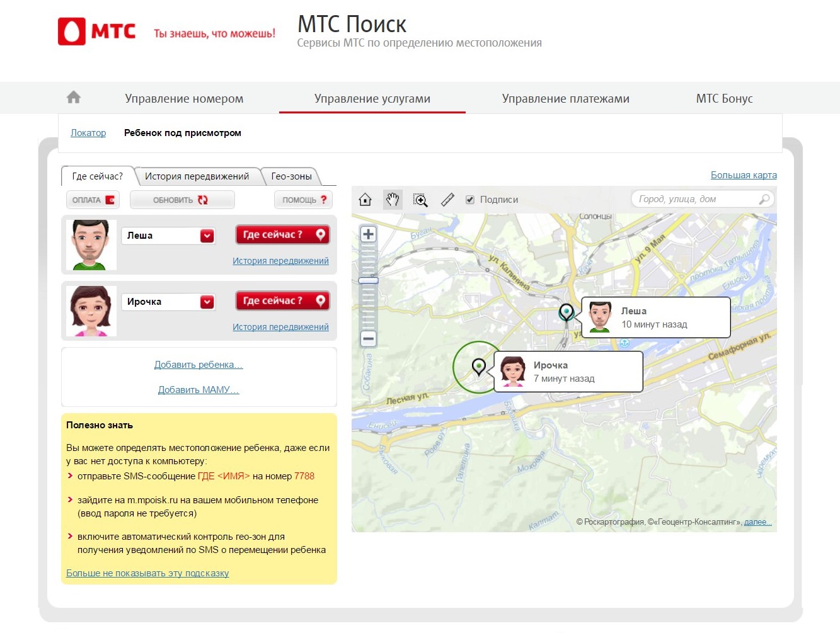Focus the Город, улица, дом search field
The image size is (840, 633).
pos(703,199)
